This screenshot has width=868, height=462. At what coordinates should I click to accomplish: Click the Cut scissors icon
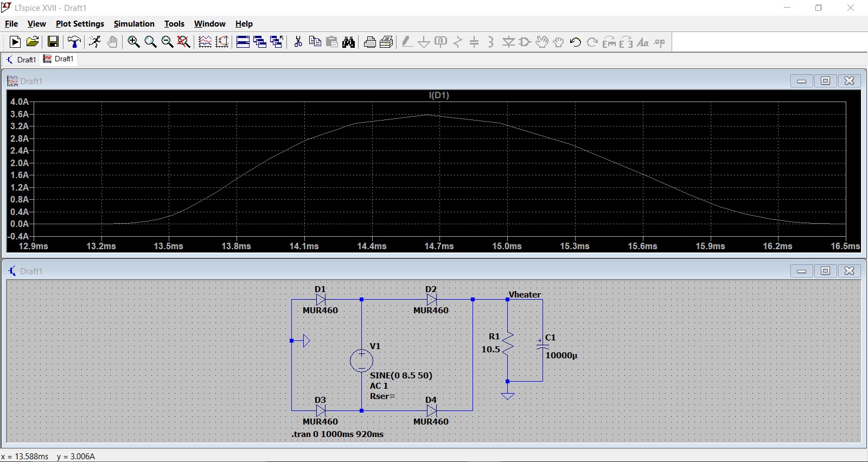(x=298, y=42)
